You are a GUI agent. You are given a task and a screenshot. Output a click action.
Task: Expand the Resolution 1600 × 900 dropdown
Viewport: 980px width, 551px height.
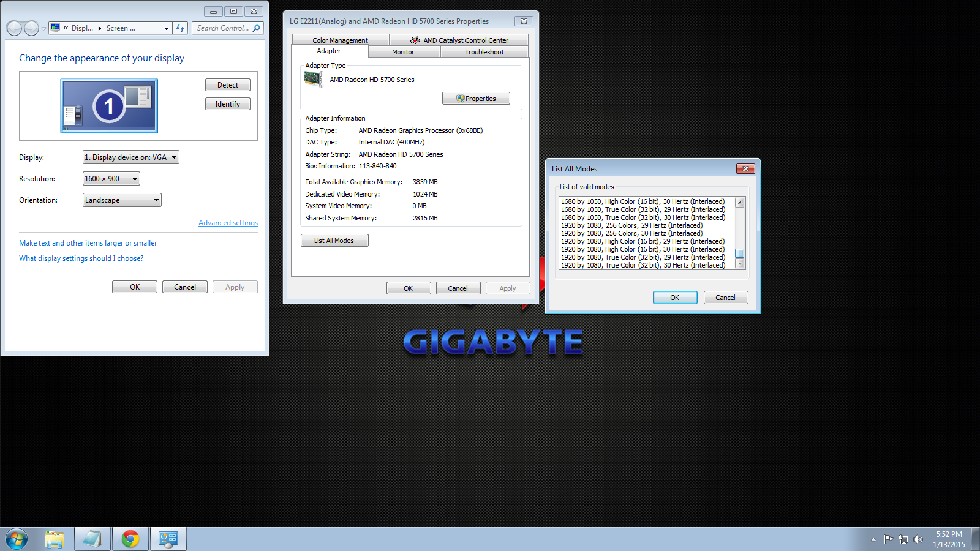pos(111,179)
